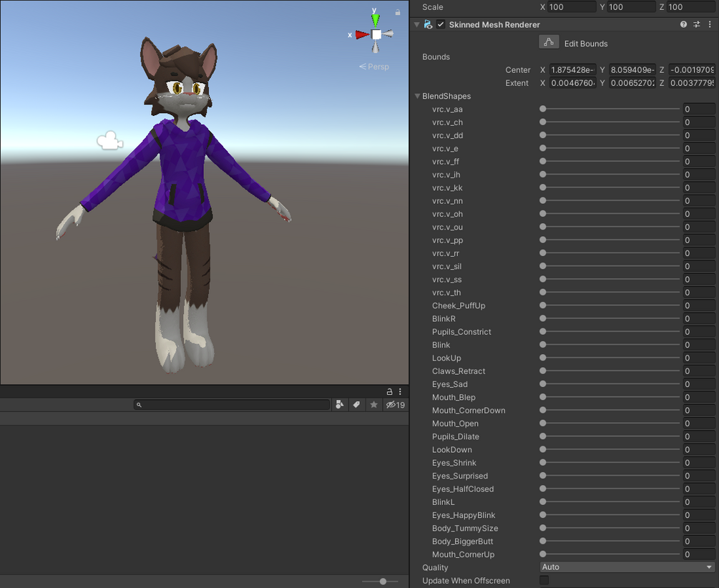Click the favorites star icon
The width and height of the screenshot is (719, 588).
pos(373,405)
